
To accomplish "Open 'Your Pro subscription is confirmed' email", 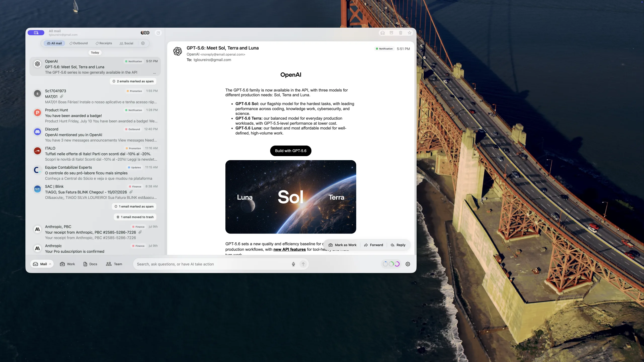I will tap(96, 249).
